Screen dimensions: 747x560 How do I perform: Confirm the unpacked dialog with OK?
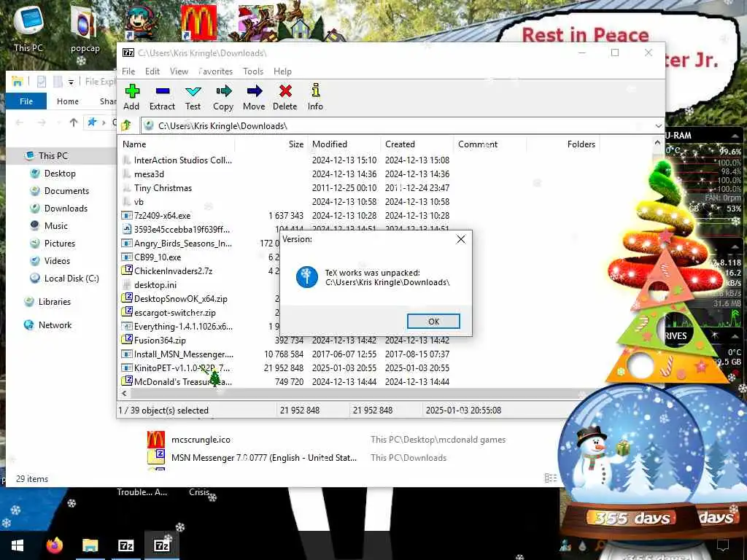[433, 322]
